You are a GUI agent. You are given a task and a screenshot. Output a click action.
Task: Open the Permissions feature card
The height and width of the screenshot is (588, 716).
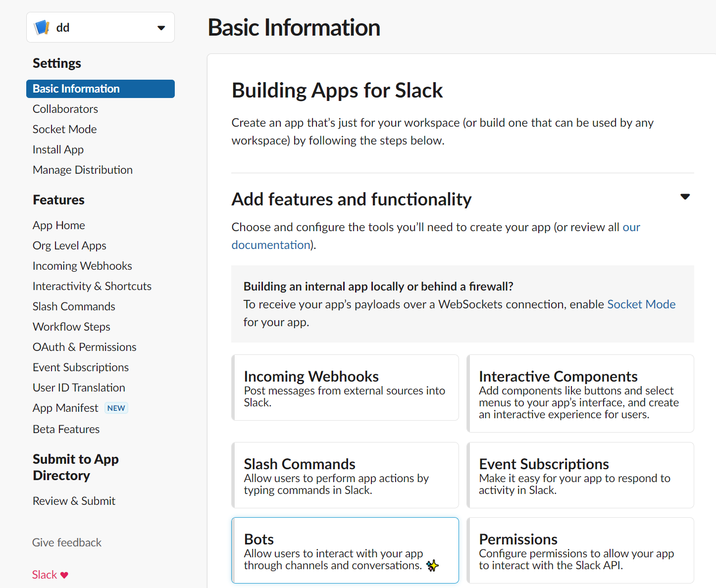580,550
